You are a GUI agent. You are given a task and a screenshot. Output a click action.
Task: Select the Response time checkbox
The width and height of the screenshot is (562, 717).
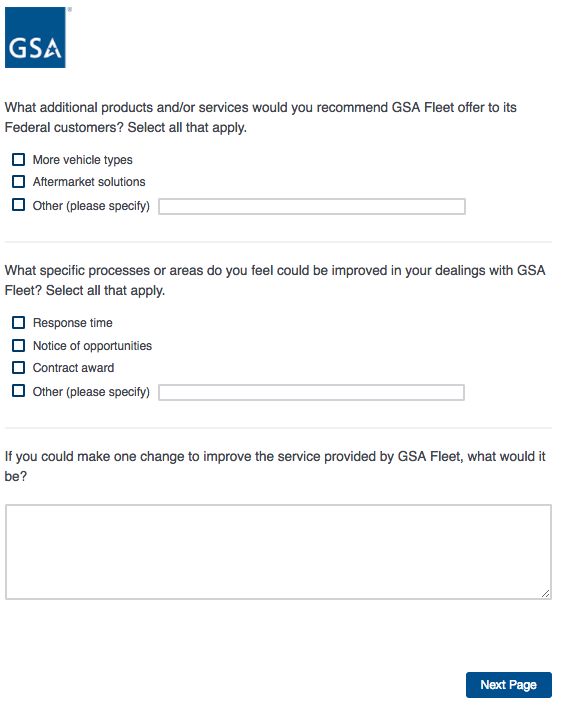click(x=18, y=322)
